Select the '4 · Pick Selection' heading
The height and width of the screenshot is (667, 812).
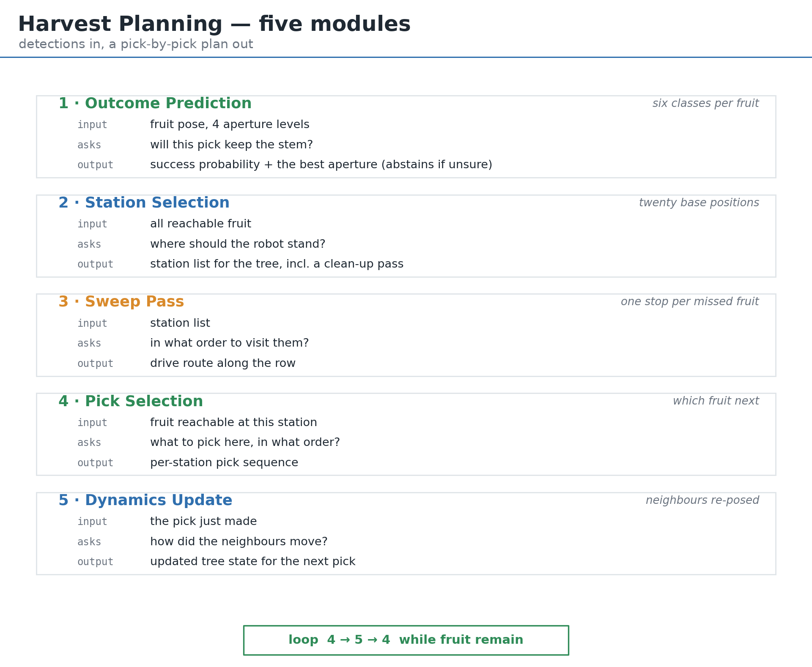pyautogui.click(x=131, y=402)
